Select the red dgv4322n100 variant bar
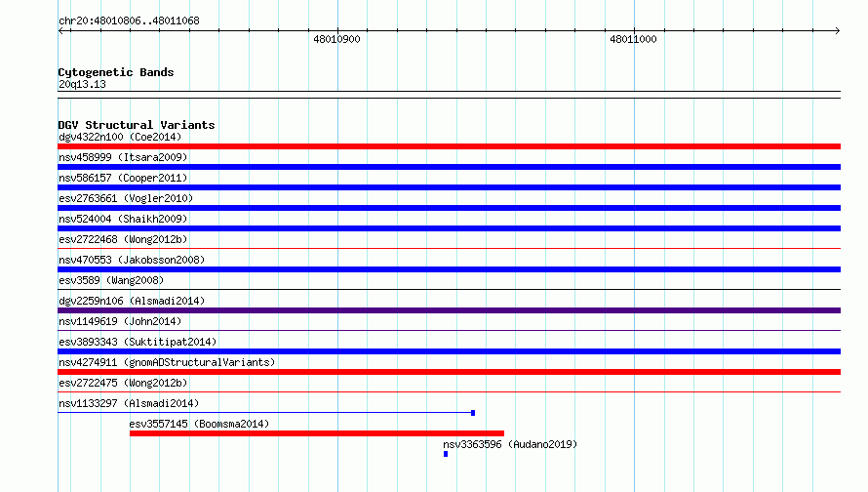 click(449, 146)
